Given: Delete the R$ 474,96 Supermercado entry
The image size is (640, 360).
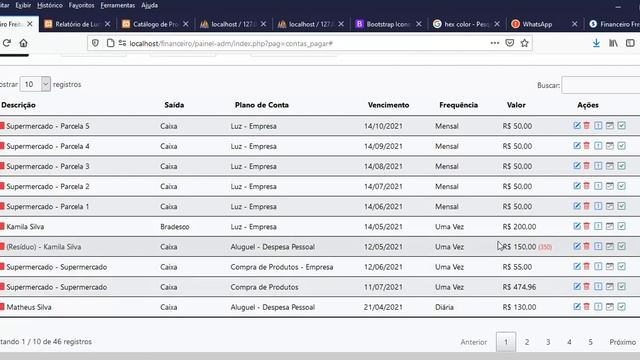Looking at the screenshot, I should tap(587, 287).
